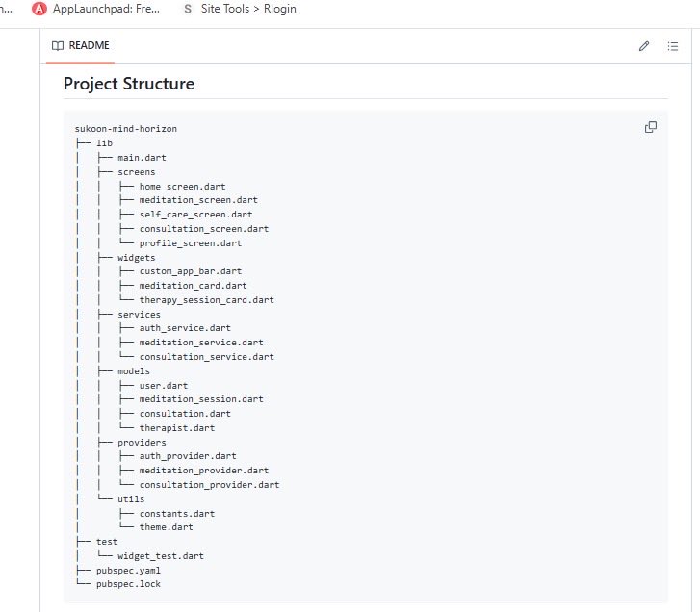Click main.dart in the tree
Image resolution: width=700 pixels, height=612 pixels.
(x=142, y=158)
